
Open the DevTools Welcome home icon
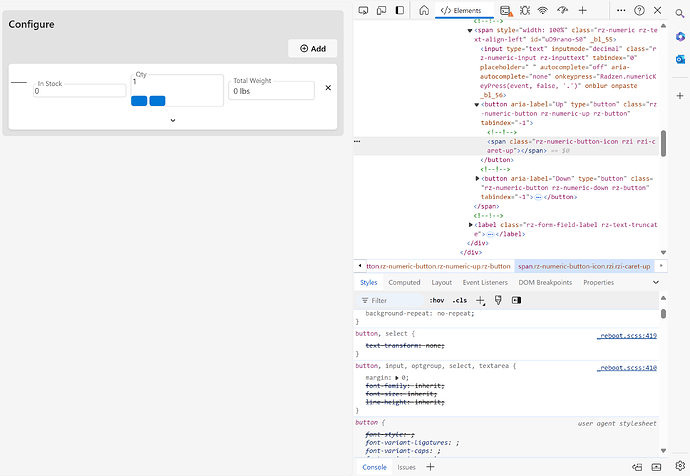click(x=424, y=10)
